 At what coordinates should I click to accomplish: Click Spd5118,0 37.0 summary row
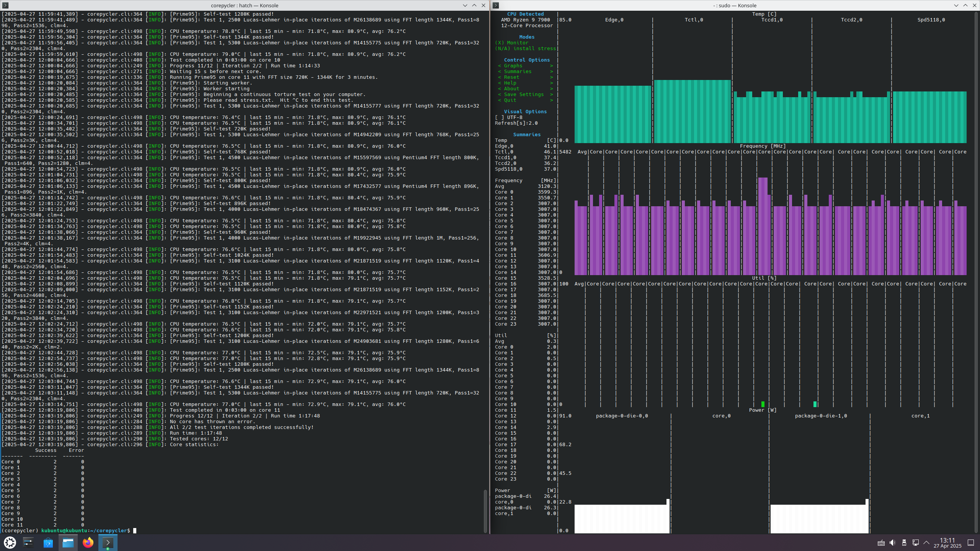[x=525, y=169]
